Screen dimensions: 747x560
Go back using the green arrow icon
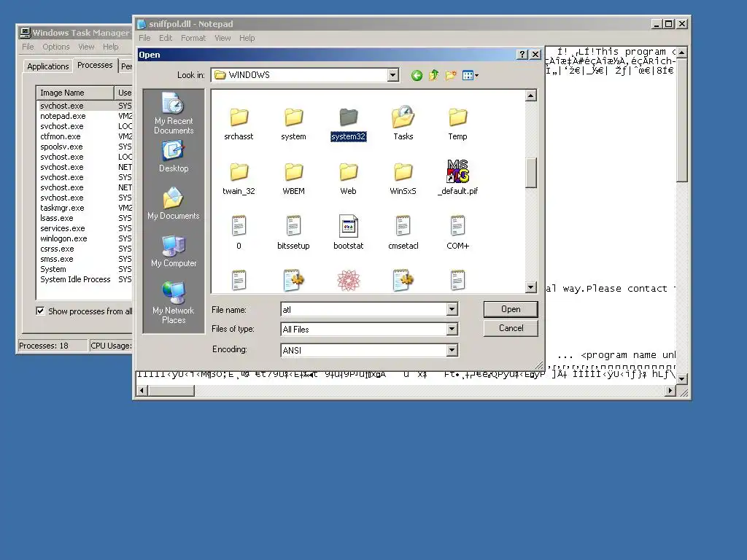(x=417, y=75)
